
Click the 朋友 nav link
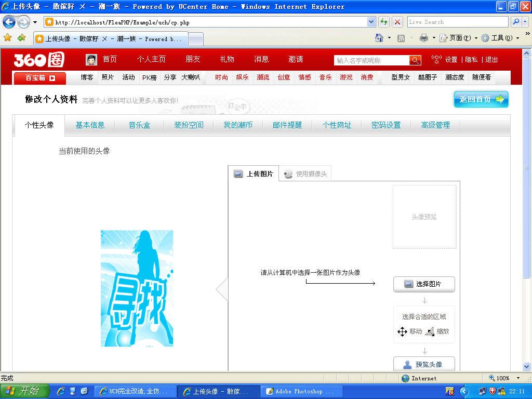pyautogui.click(x=193, y=59)
